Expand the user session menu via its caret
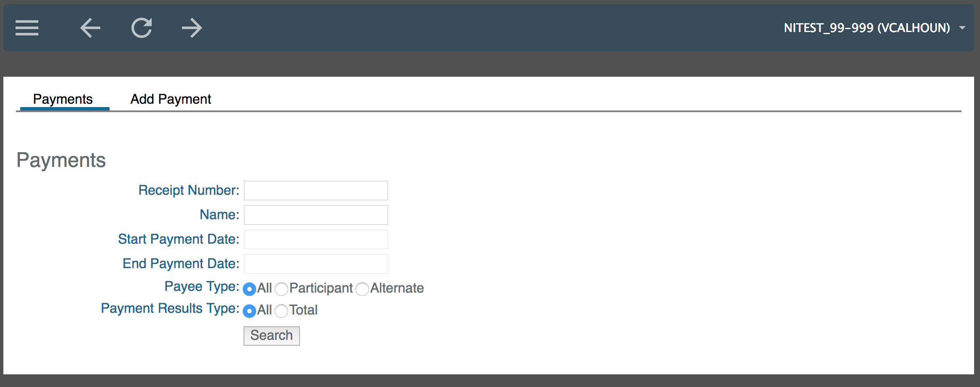 point(962,27)
